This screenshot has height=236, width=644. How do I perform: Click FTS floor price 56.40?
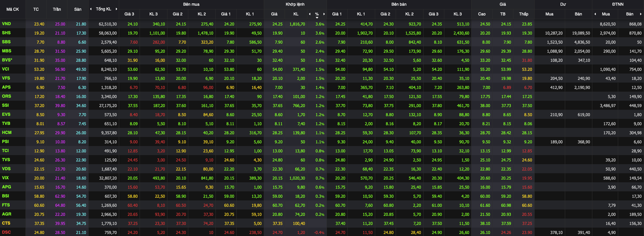81,205
